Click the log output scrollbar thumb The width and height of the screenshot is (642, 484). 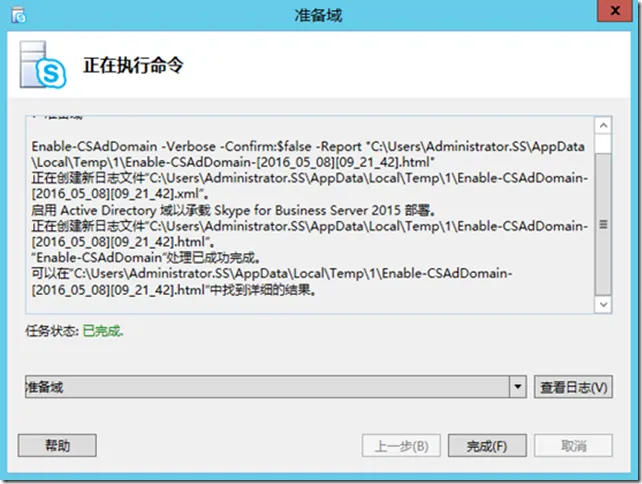tap(603, 224)
